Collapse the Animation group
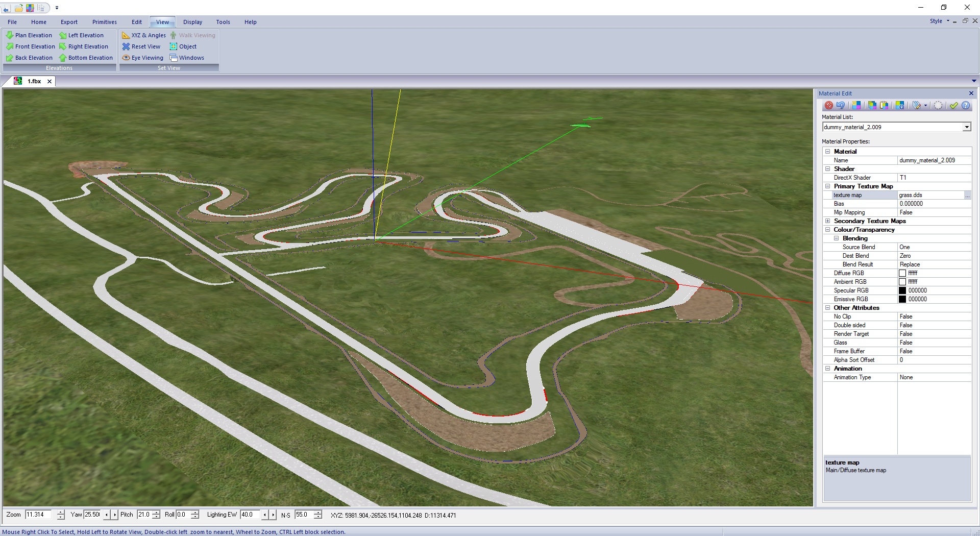This screenshot has height=536, width=980. (827, 369)
